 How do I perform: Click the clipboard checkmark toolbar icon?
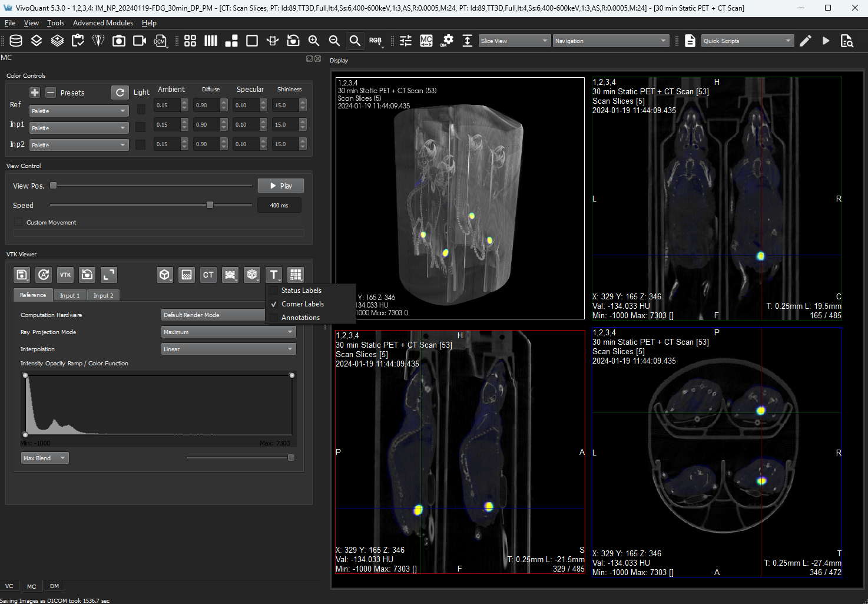tap(78, 41)
